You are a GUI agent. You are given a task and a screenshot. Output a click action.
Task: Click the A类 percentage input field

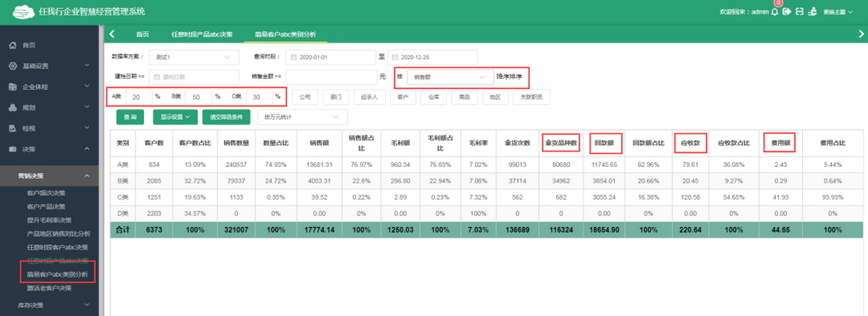click(x=137, y=97)
